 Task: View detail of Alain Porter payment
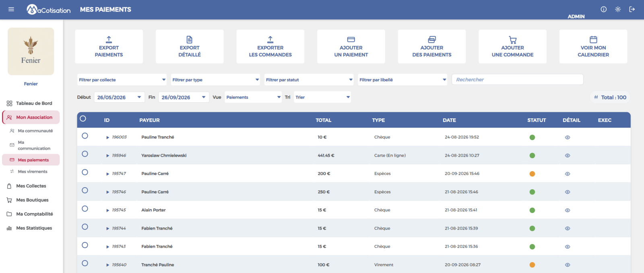tap(568, 210)
